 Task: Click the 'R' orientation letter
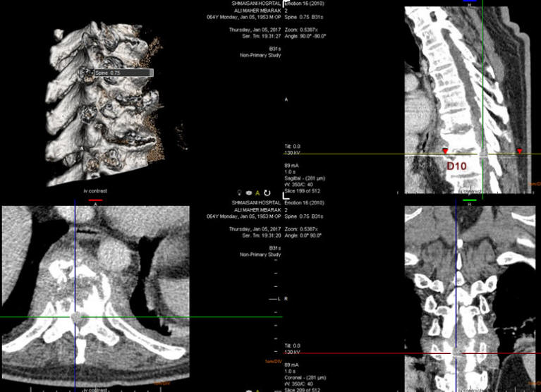(x=286, y=298)
